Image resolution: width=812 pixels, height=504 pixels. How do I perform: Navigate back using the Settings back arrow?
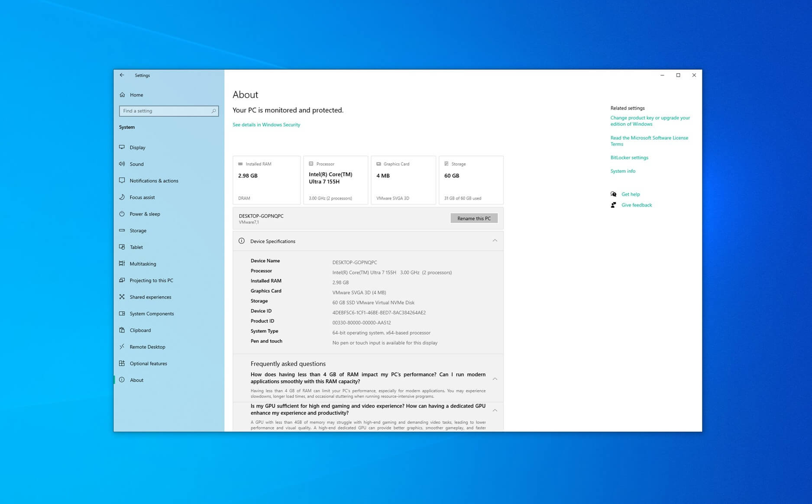tap(122, 75)
